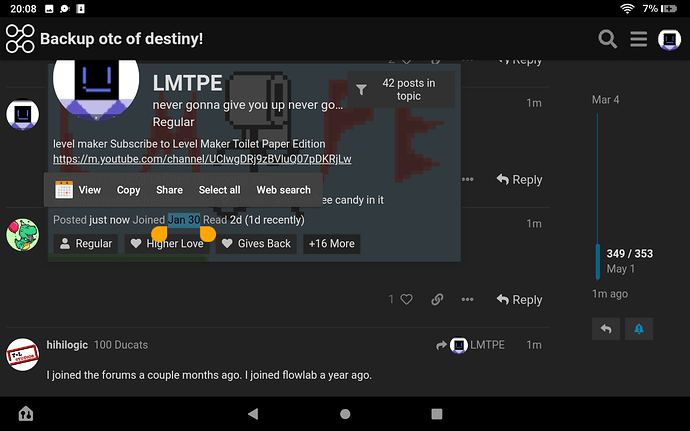Like the post with 1 like

click(407, 299)
